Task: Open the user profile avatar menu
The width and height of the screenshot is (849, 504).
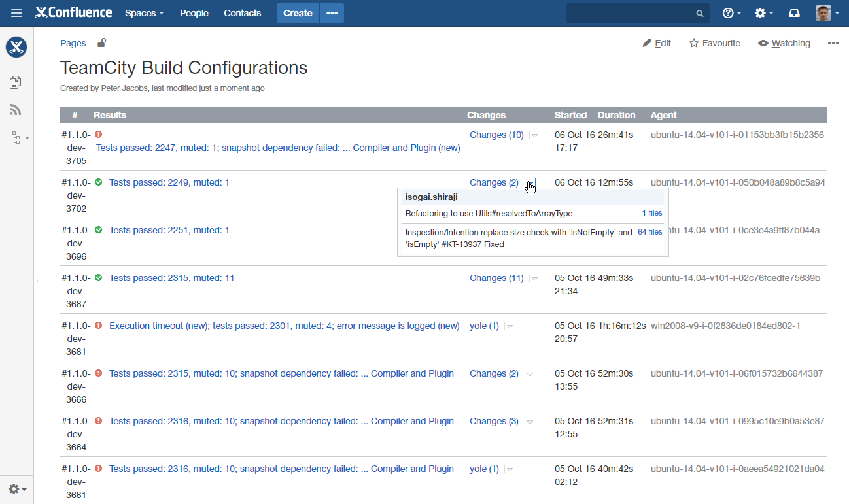Action: [827, 13]
